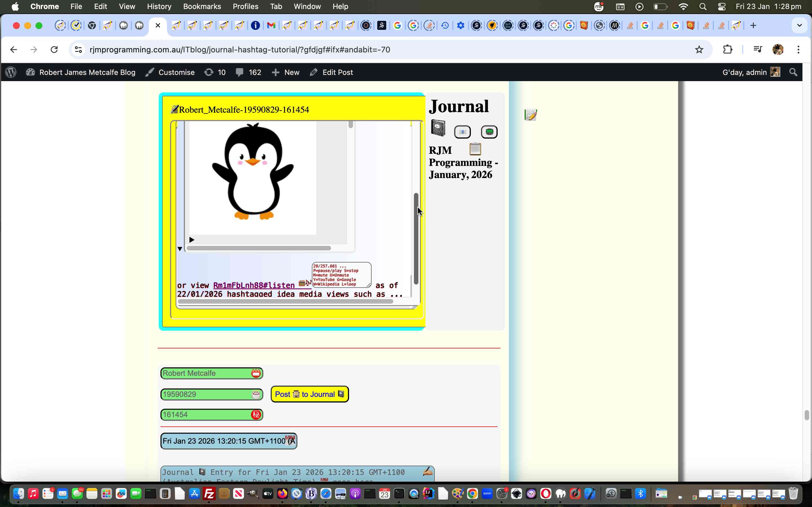The height and width of the screenshot is (507, 812).
Task: Open macOS Control Centre toggle icon
Action: pos(721,6)
